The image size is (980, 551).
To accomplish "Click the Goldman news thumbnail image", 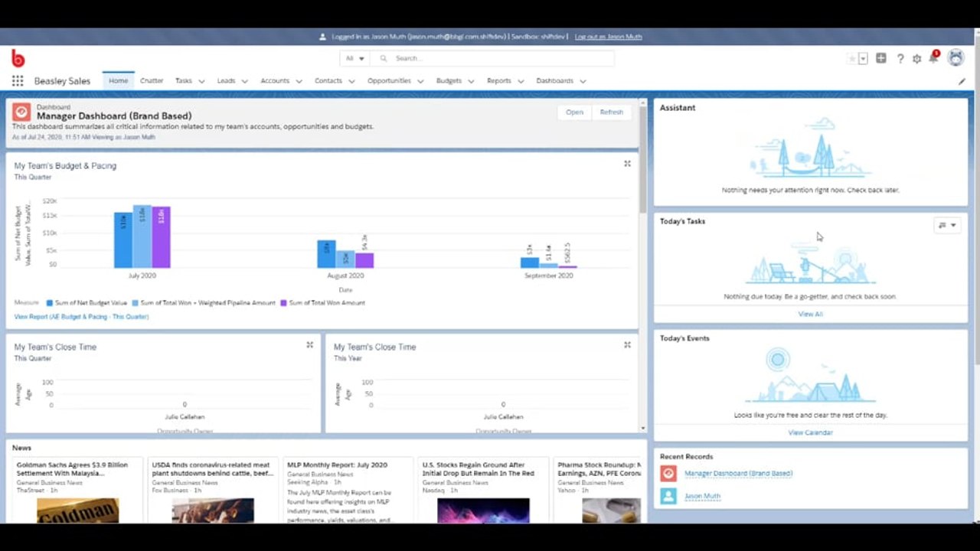I will pyautogui.click(x=78, y=511).
